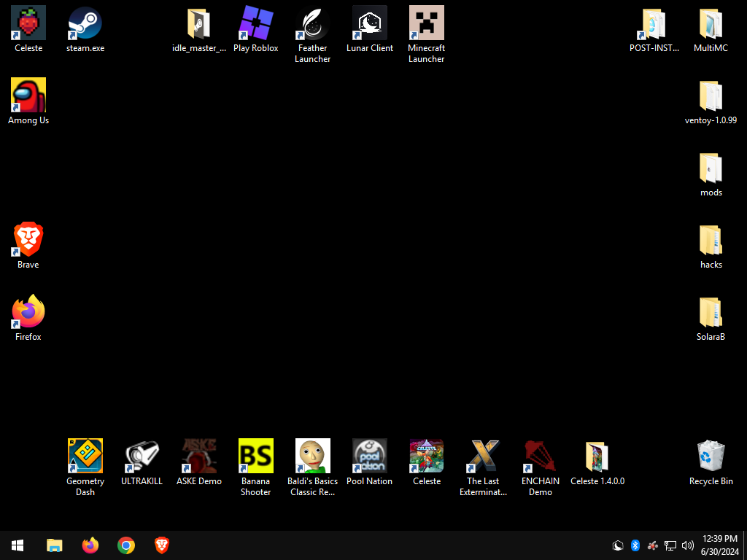Open the Windows Start menu
747x560 pixels.
coord(18,545)
